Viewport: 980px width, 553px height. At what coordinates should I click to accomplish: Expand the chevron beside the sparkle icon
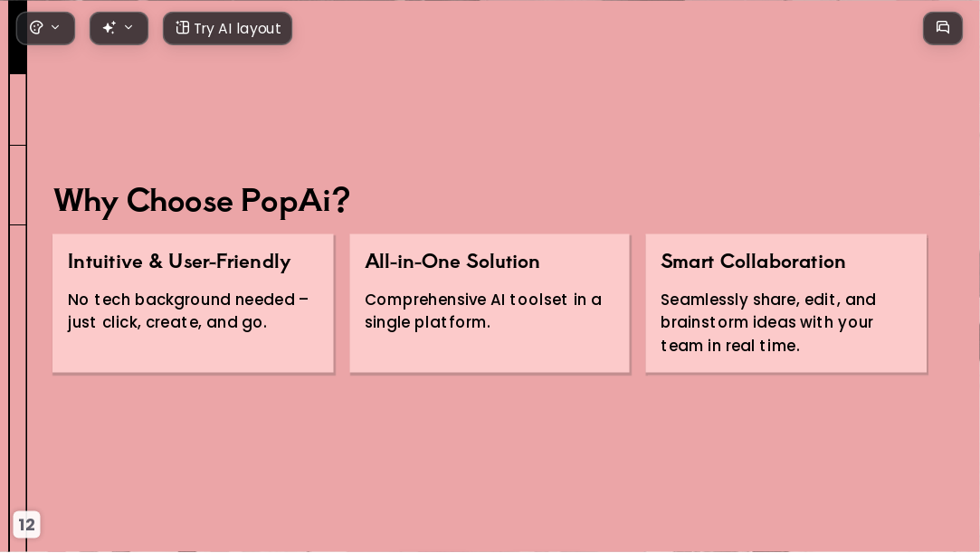(128, 28)
